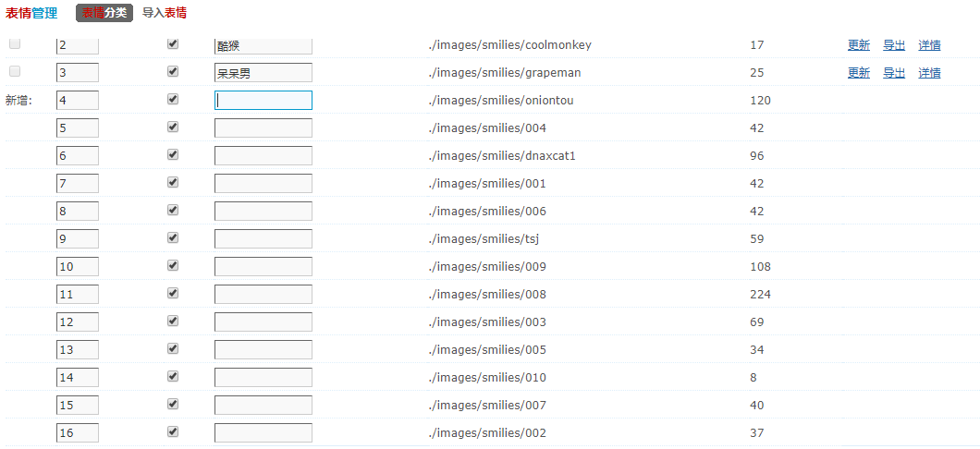This screenshot has height=449, width=980.
Task: Uncheck the enabled box for smilies/008 row
Action: click(x=173, y=293)
